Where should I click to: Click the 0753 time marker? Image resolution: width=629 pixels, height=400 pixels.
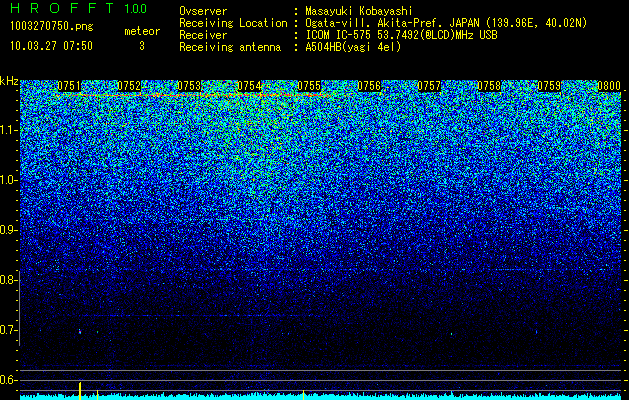(189, 86)
